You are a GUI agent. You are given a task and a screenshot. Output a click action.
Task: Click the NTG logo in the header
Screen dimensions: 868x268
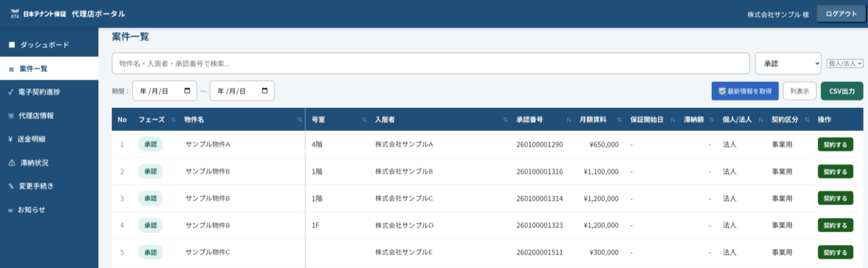[15, 14]
